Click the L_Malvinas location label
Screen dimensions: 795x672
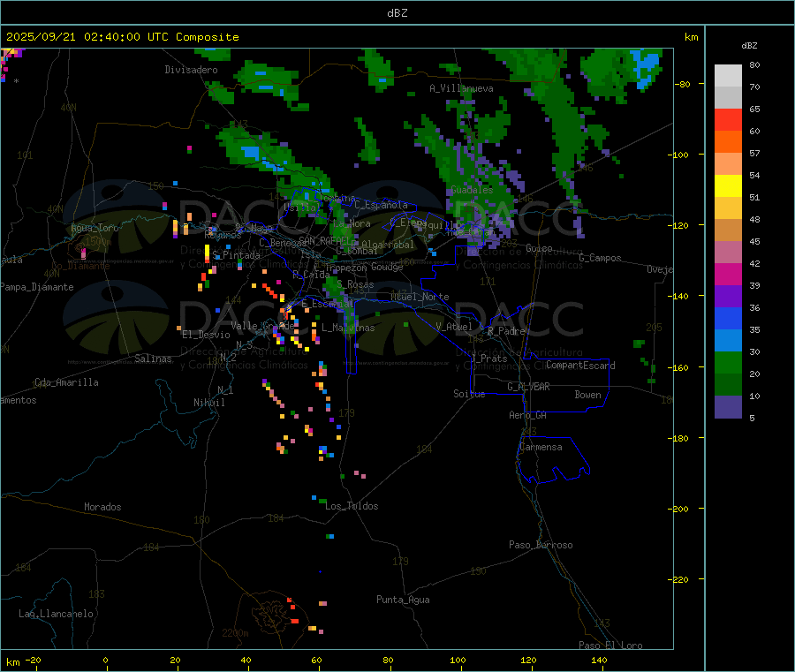pos(348,328)
